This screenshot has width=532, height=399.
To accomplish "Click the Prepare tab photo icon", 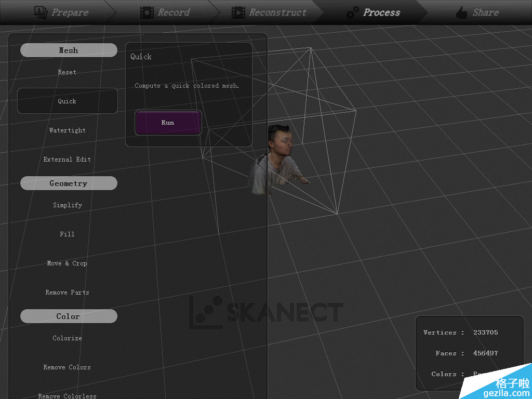I will pos(41,12).
